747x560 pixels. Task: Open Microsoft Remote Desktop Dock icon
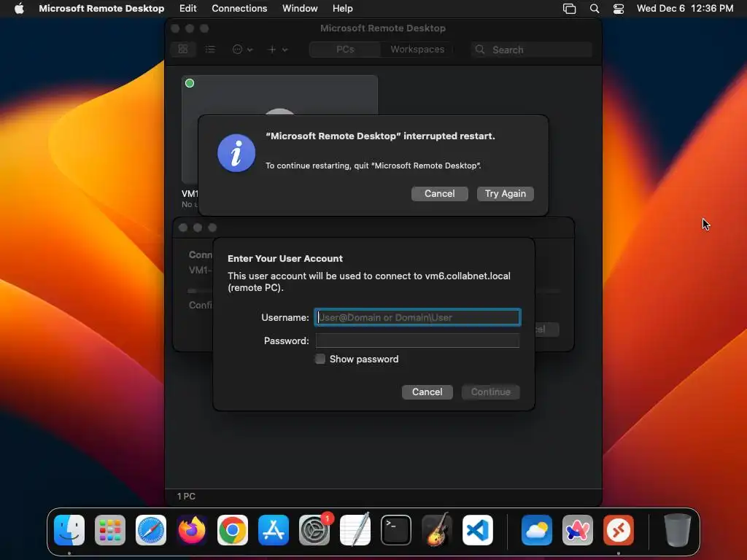pos(619,529)
